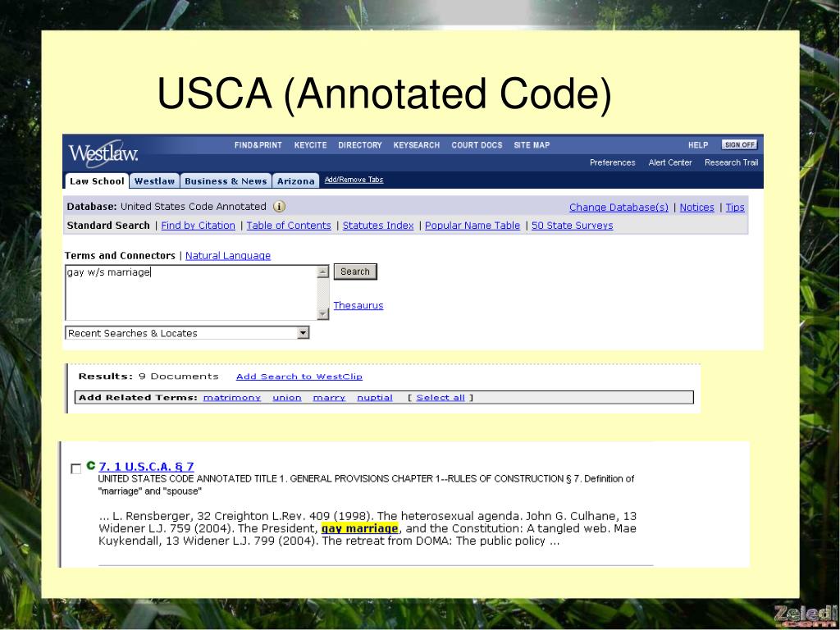Click the green C KeyCite flag
The height and width of the screenshot is (630, 840).
pos(90,466)
